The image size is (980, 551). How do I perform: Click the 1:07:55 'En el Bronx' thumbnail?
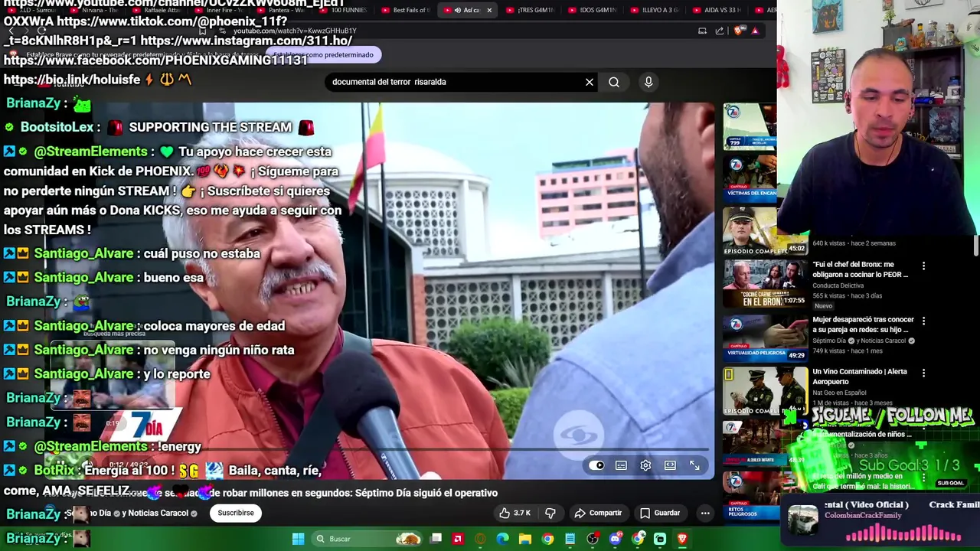pyautogui.click(x=765, y=283)
